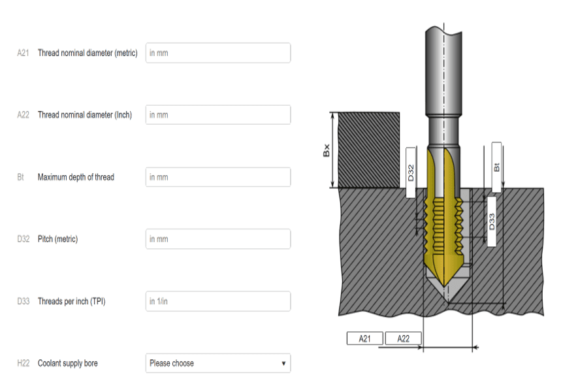Click the dropdown arrow on Please choose
The width and height of the screenshot is (578, 392).
(282, 363)
